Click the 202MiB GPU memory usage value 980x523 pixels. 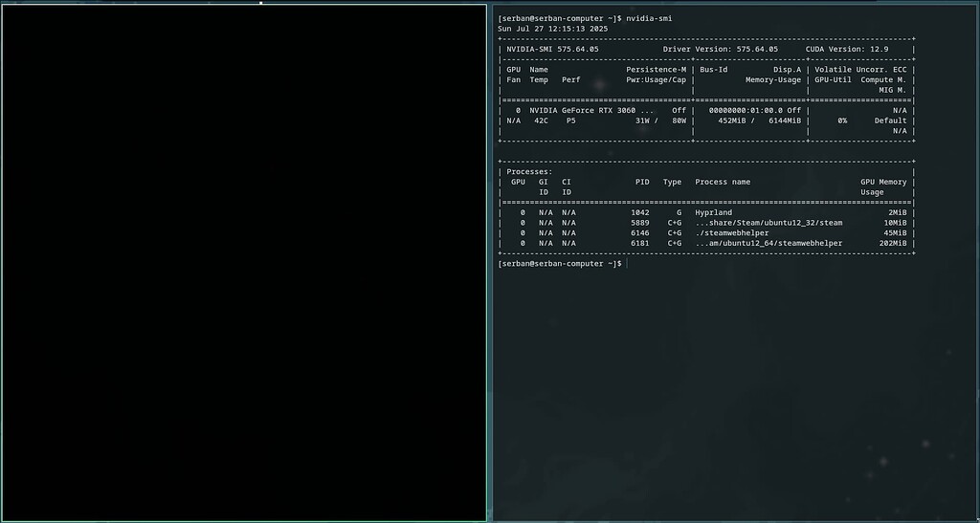tap(892, 243)
